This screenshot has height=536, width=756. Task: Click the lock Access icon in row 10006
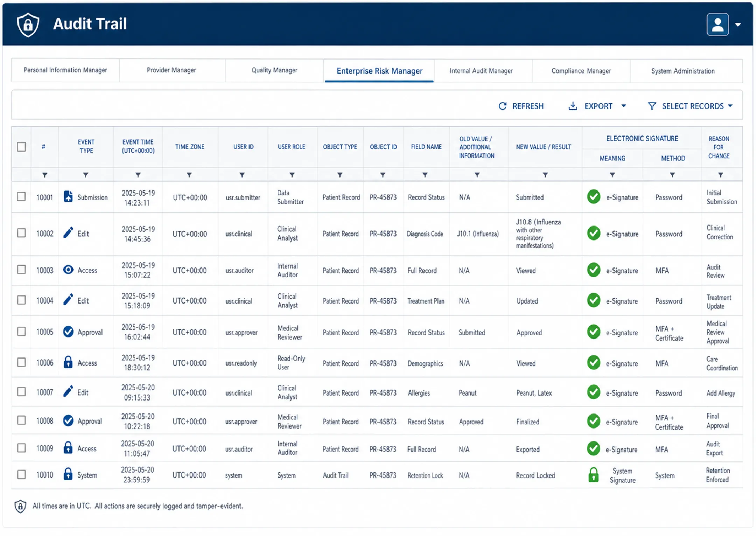point(68,362)
